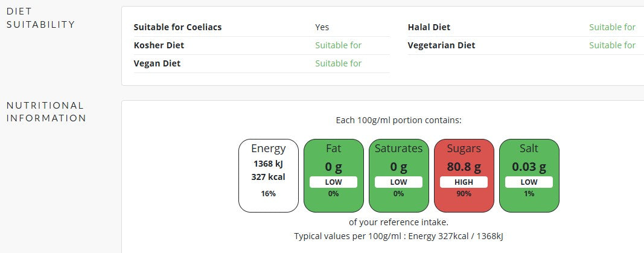Click the 90% value under Sugars
644x253 pixels.
point(464,193)
